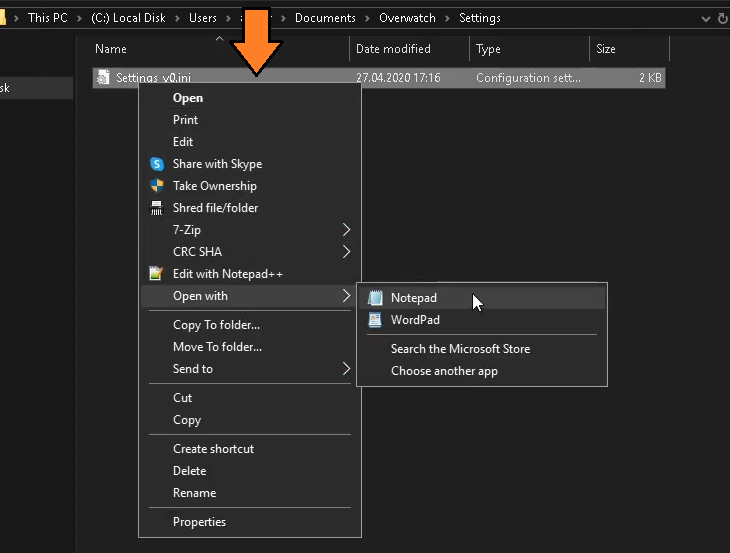Choose Share with Skype

coord(250,164)
